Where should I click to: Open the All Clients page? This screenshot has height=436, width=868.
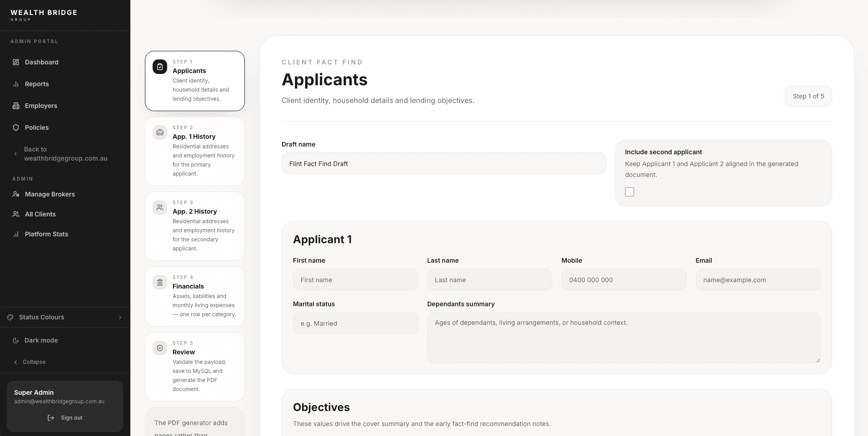pyautogui.click(x=65, y=214)
